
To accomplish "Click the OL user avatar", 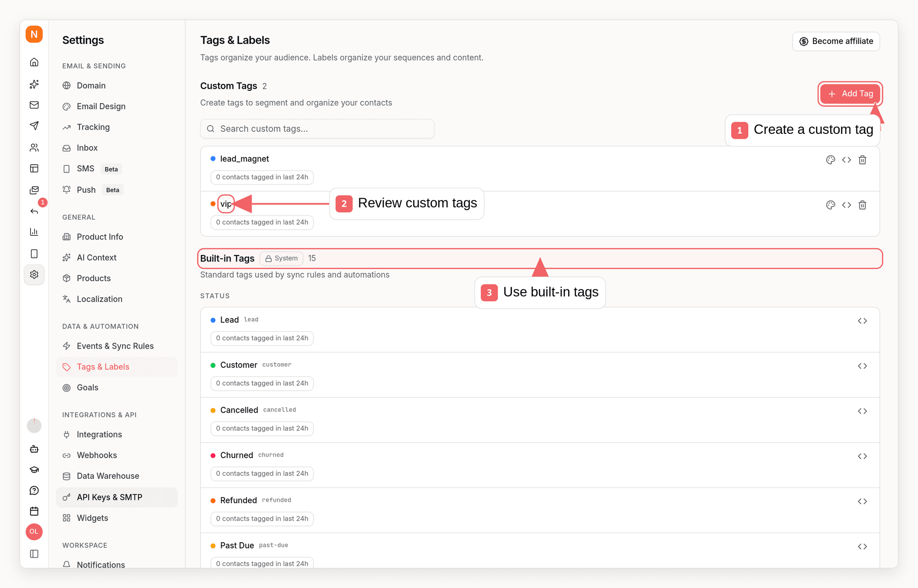I will point(34,532).
